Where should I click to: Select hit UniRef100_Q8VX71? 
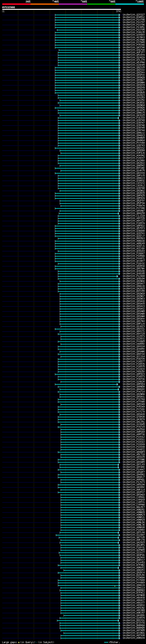(133, 331)
